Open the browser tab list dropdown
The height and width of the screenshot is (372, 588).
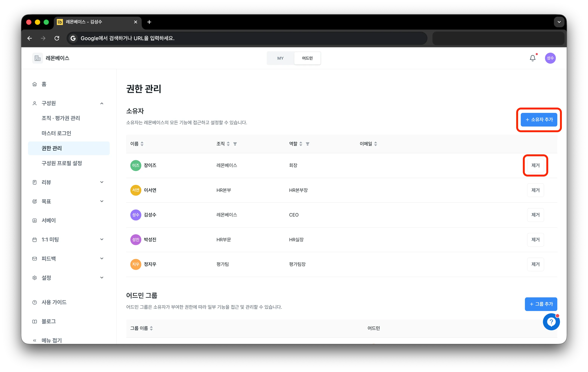point(559,22)
